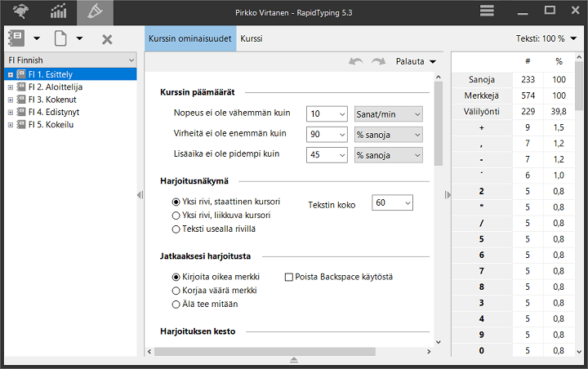Click the FI 2. Aloittelija course icon
Viewport: 588px width, 369px height.
pyautogui.click(x=21, y=87)
